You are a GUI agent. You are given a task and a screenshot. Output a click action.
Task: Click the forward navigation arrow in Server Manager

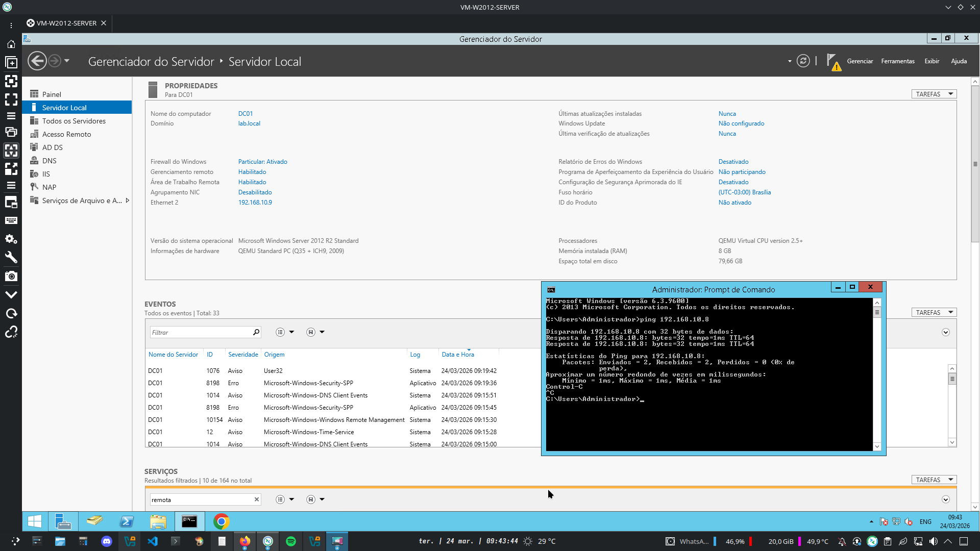click(x=55, y=61)
